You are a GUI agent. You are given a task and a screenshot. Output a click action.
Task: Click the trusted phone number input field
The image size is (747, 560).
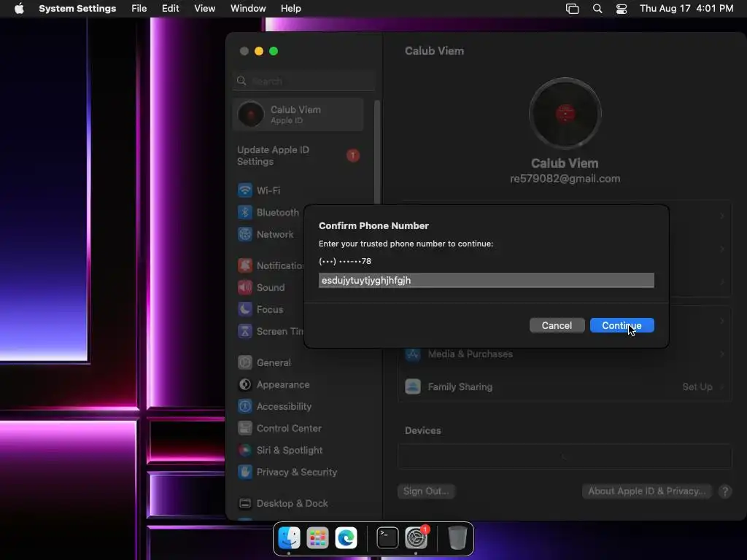486,280
